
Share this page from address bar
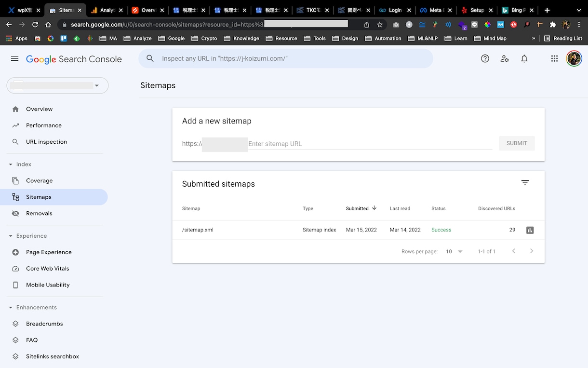pyautogui.click(x=367, y=24)
